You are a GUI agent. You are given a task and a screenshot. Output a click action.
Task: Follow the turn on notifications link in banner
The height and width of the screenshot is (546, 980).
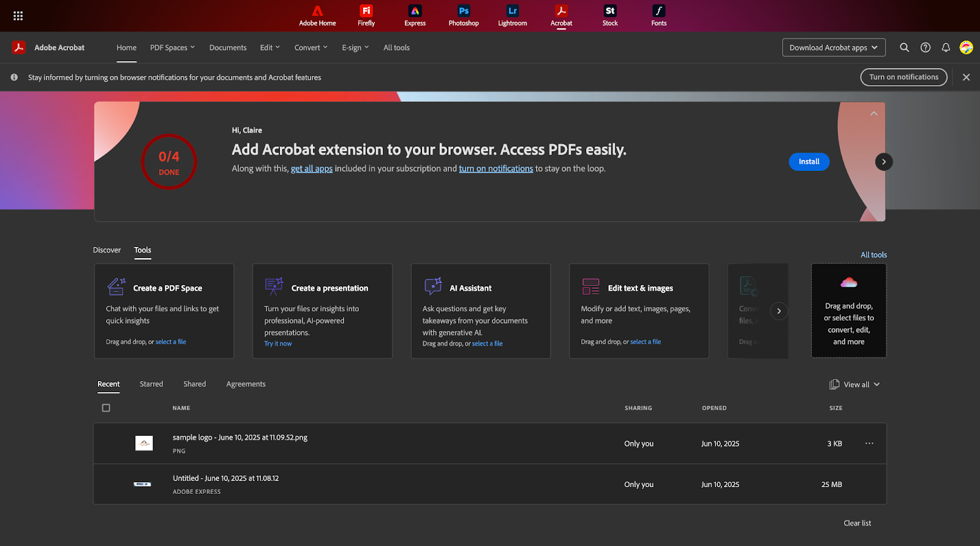[x=496, y=169]
